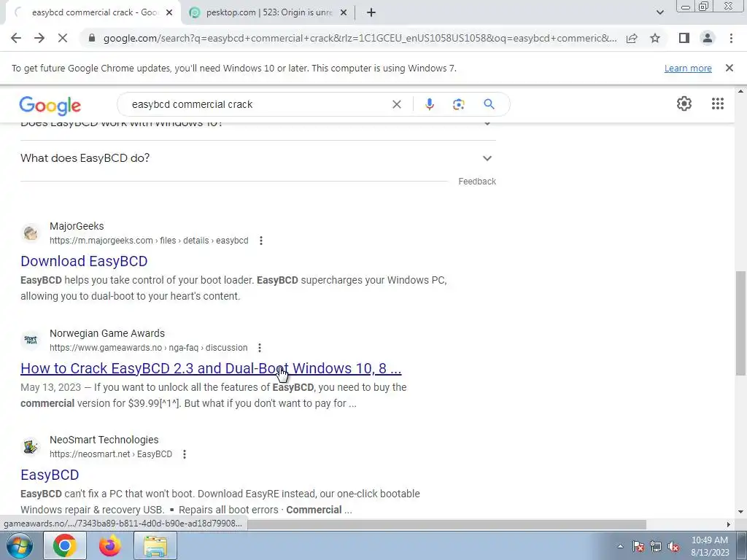Click the NeoSmart Technologies favicon
The height and width of the screenshot is (560, 747).
[x=31, y=447]
